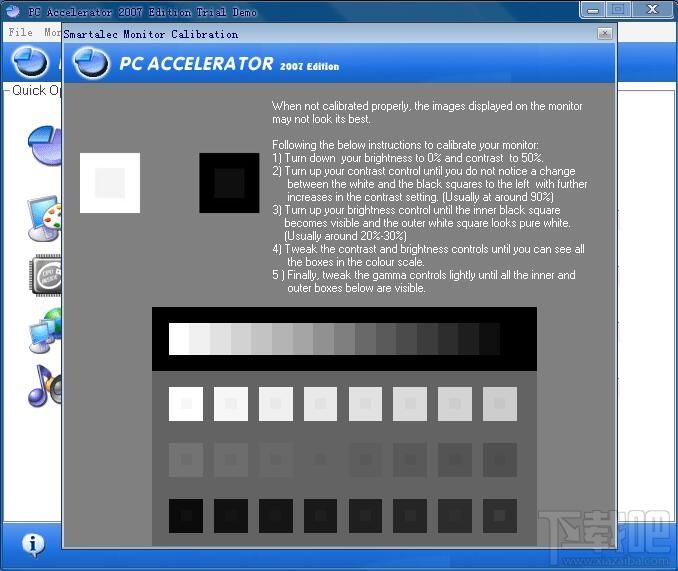This screenshot has width=678, height=571.
Task: Click the darkest box of the colour scale
Action: [x=489, y=339]
